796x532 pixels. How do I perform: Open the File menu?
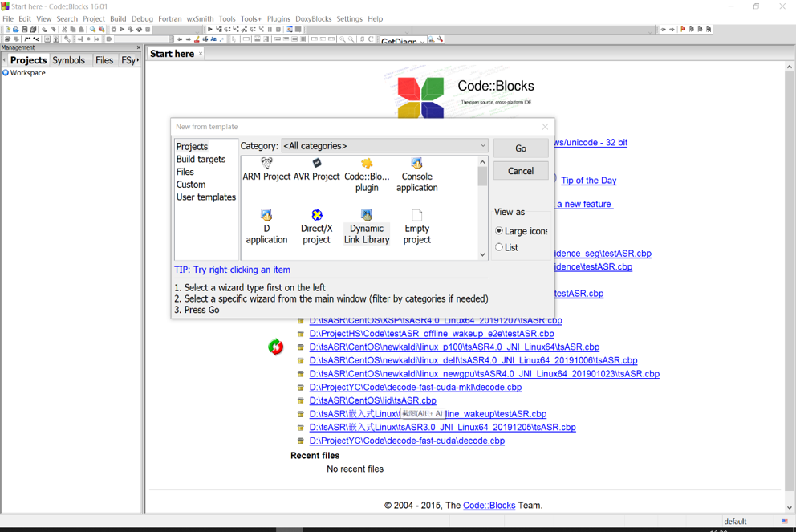pyautogui.click(x=8, y=18)
